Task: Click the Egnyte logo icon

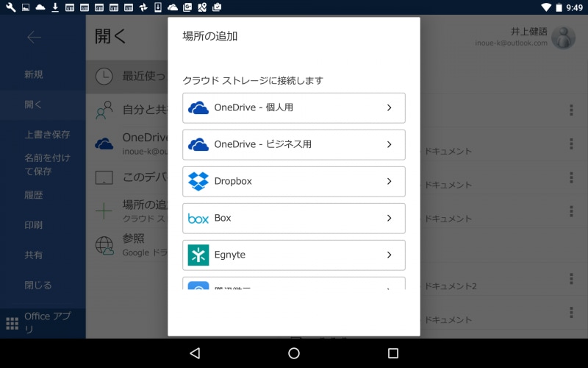Action: pos(198,255)
